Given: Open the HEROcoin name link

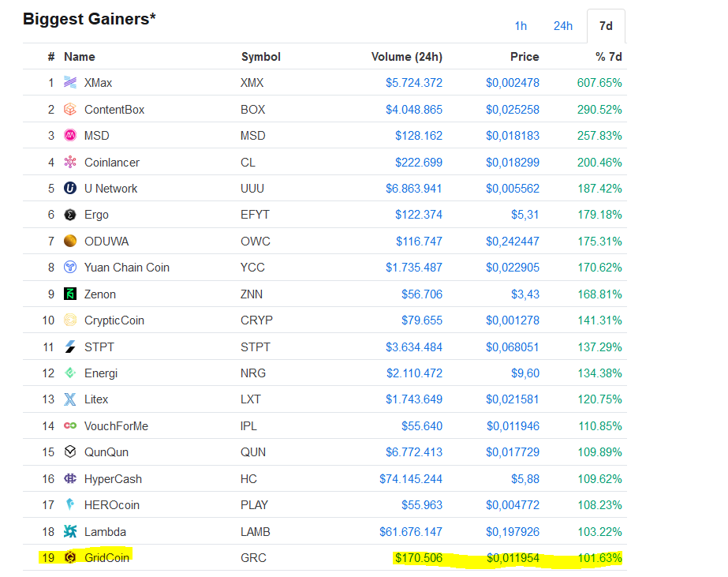Looking at the screenshot, I should tap(112, 505).
